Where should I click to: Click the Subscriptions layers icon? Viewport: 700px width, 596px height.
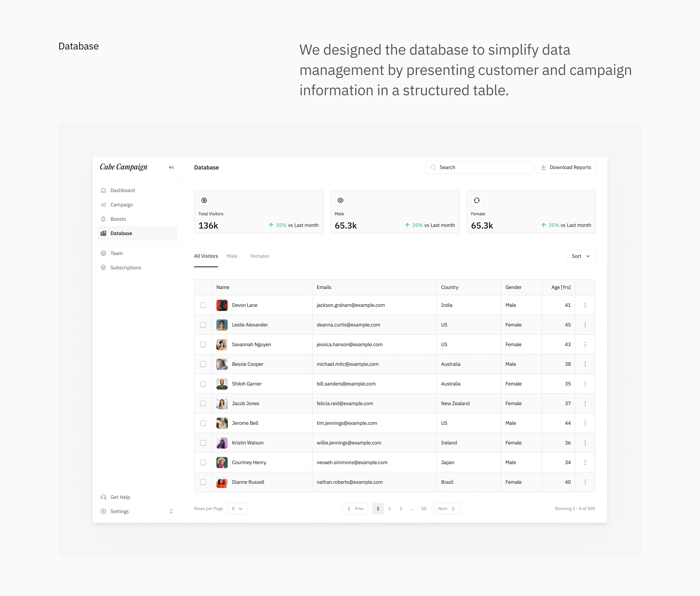[x=103, y=268]
